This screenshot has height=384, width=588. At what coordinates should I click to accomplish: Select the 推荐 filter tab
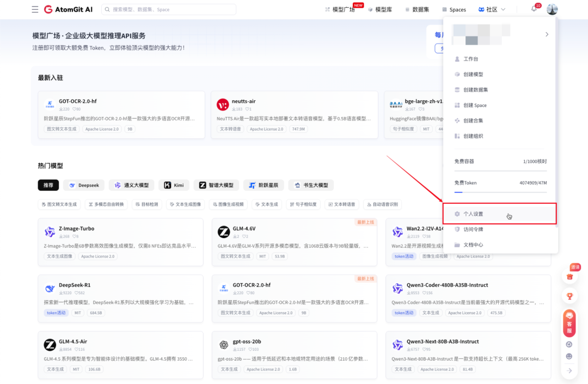pyautogui.click(x=48, y=185)
